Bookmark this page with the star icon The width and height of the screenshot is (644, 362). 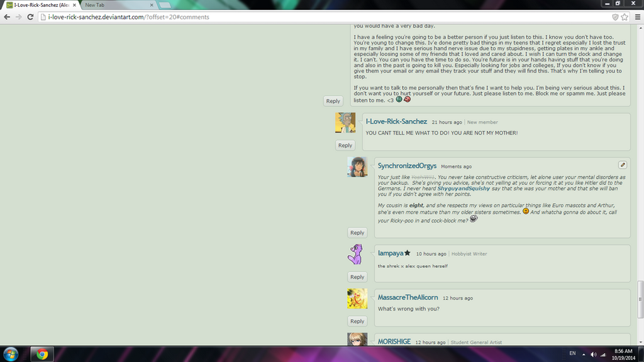pos(625,17)
